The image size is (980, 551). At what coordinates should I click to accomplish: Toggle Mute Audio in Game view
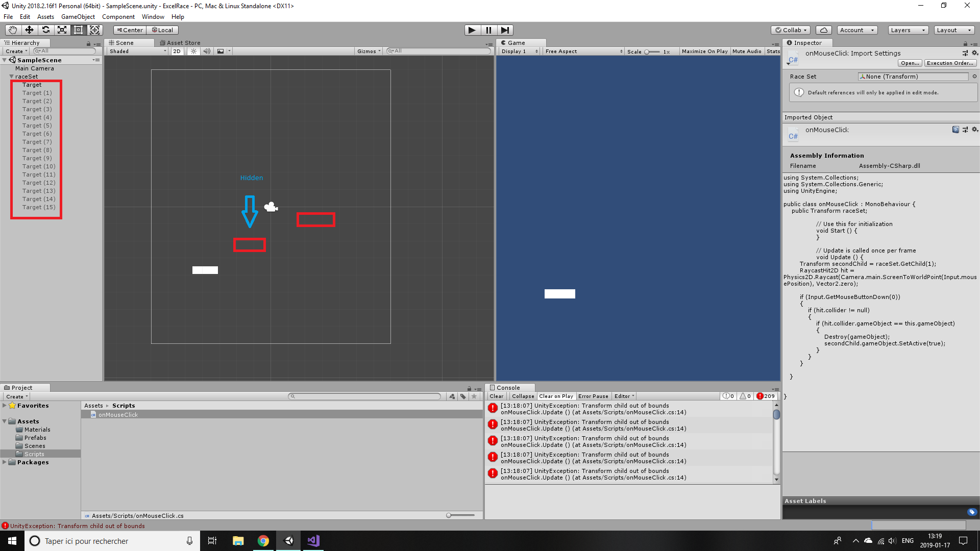(x=747, y=51)
